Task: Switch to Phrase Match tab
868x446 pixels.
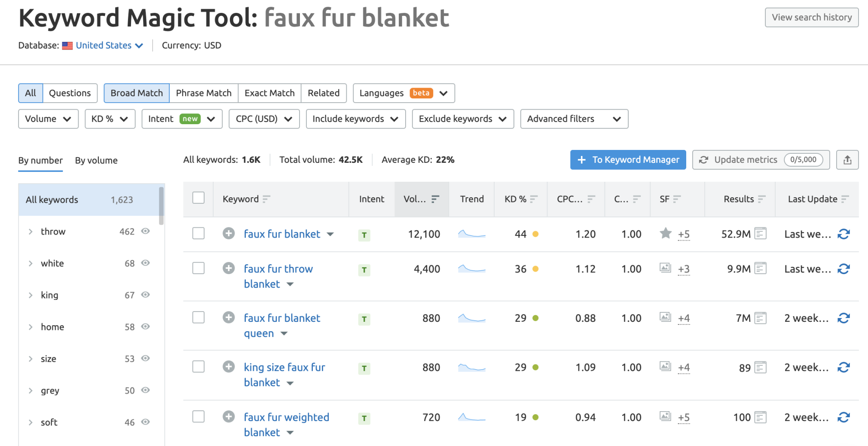Action: [x=204, y=93]
